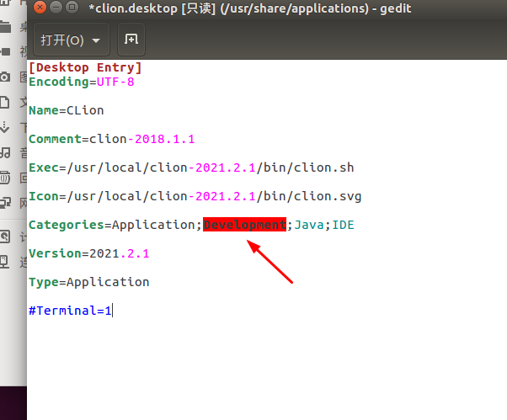Click the #Terminal=1 comment line
507x420 pixels.
(70, 311)
